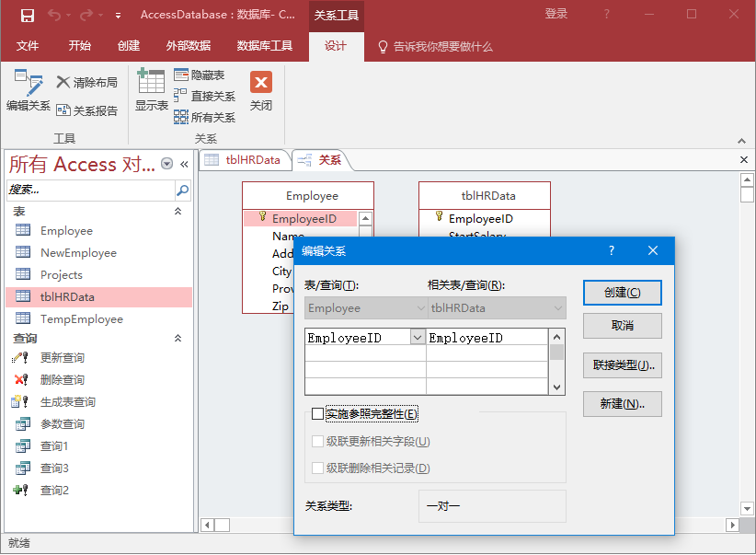Collapse the 查询 (Queries) group in the navigation pane

(x=178, y=339)
